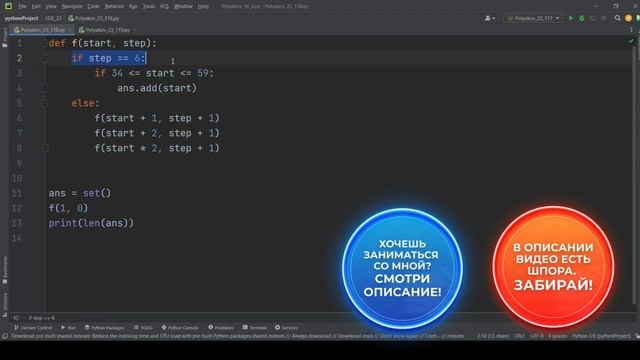Open the Tools menu
This screenshot has width=640, height=360.
tap(149, 6)
